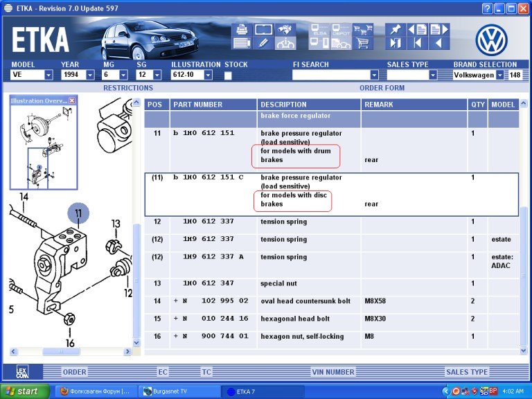The width and height of the screenshot is (532, 399).
Task: Switch to the RESTRICTIONS tab
Action: click(128, 88)
